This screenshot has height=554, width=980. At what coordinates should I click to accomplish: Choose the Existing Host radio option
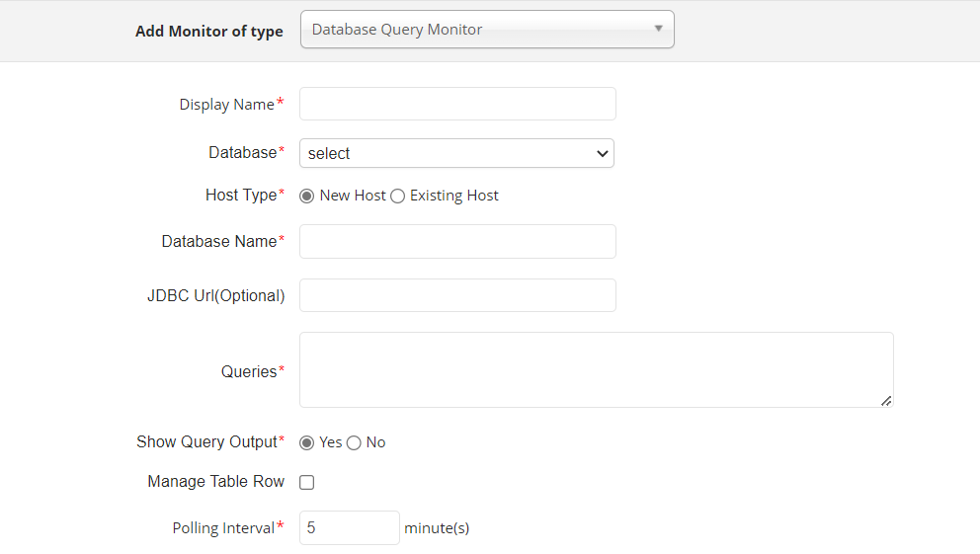[397, 196]
